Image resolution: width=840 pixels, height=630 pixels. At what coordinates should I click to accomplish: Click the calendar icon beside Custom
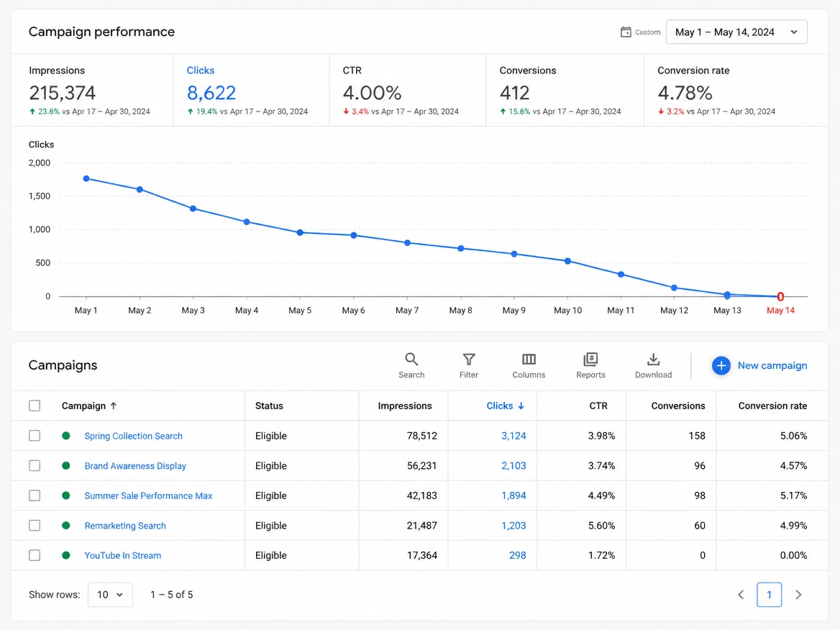626,32
